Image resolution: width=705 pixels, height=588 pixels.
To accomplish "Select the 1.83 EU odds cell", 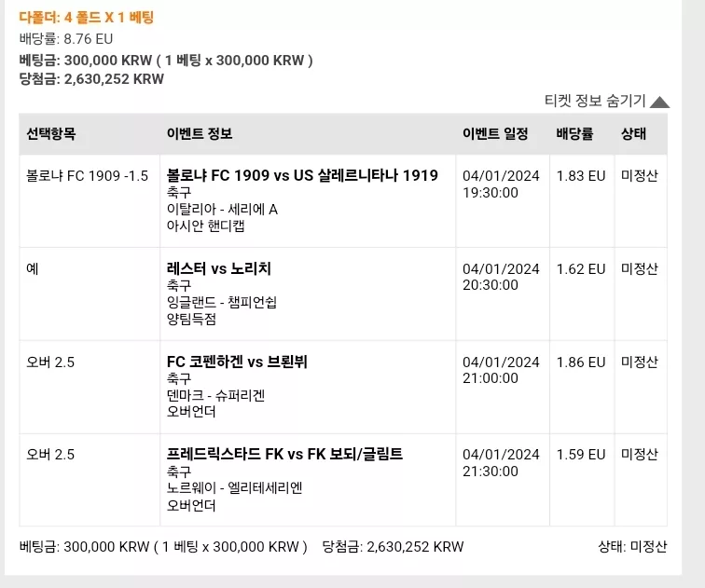I will click(x=581, y=175).
